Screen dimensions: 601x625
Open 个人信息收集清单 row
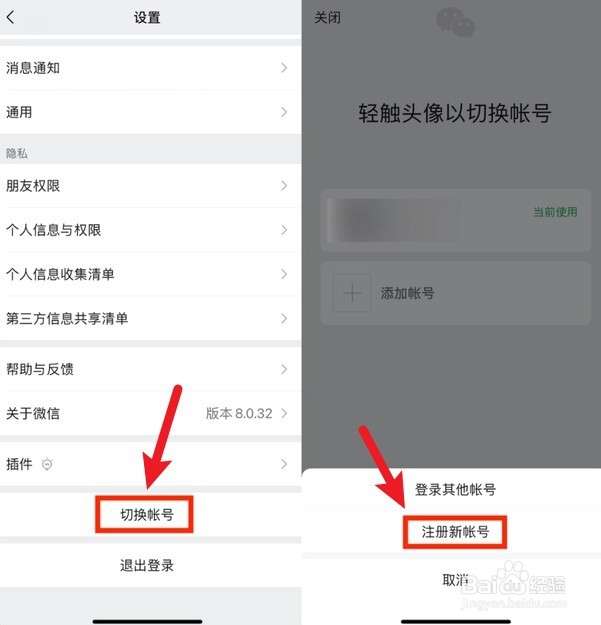[150, 274]
